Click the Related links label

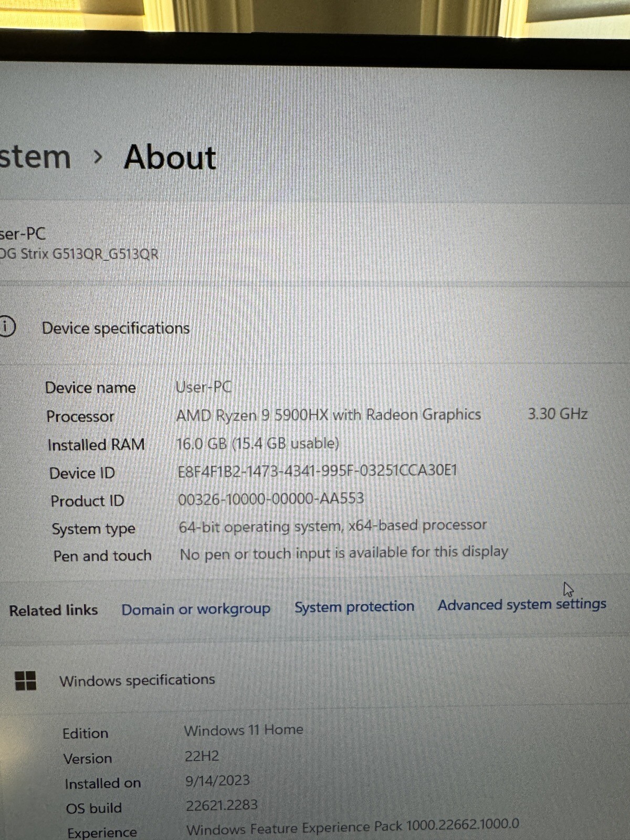point(54,610)
